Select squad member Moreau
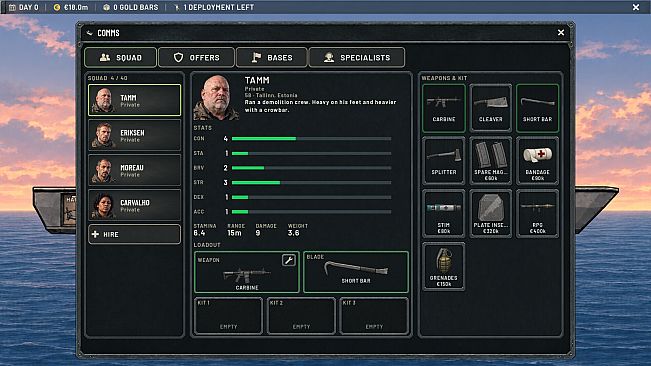Viewport: 651px width, 366px height. [x=135, y=170]
